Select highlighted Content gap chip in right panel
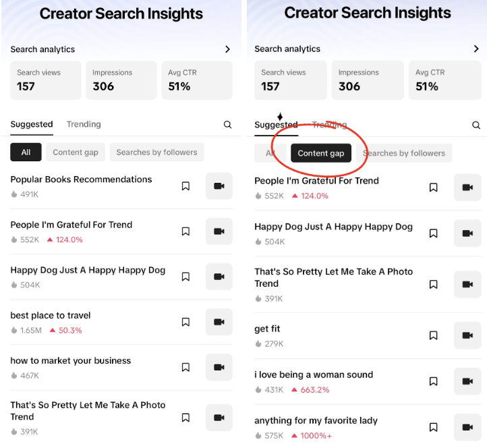 pyautogui.click(x=321, y=153)
